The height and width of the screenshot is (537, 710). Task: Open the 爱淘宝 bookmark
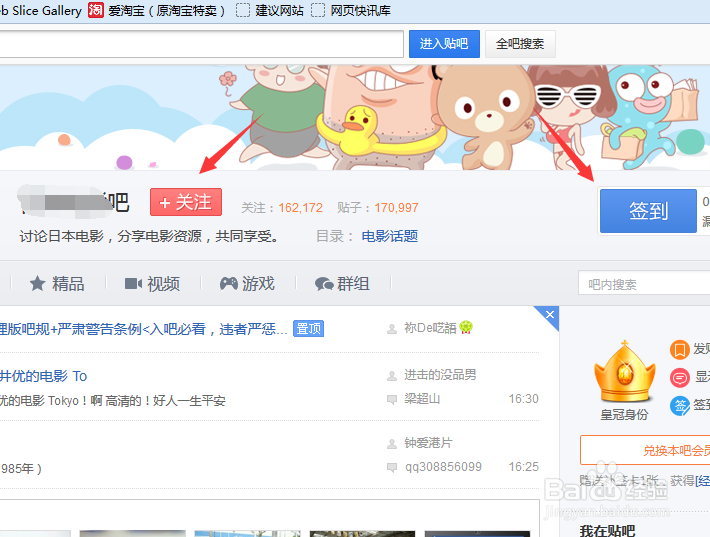pos(157,10)
